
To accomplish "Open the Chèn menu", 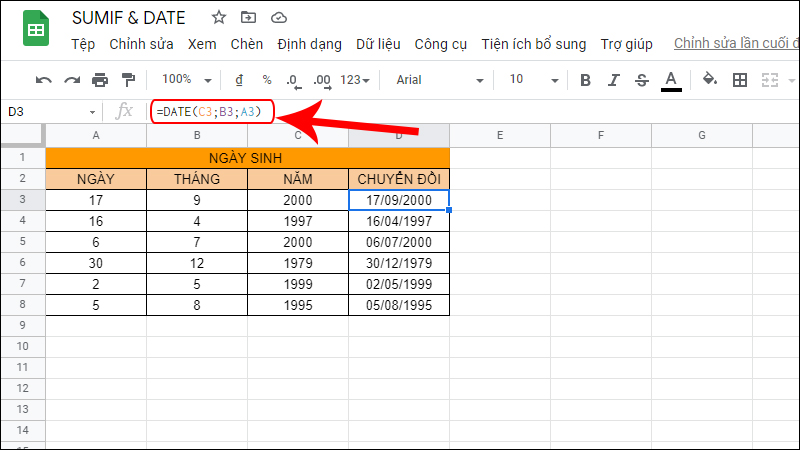I will click(x=246, y=44).
